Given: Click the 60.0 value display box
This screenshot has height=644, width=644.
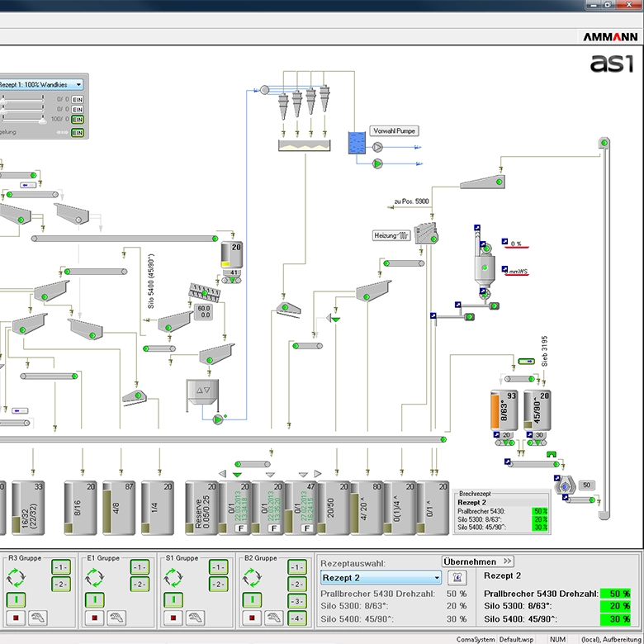Looking at the screenshot, I should [x=203, y=311].
